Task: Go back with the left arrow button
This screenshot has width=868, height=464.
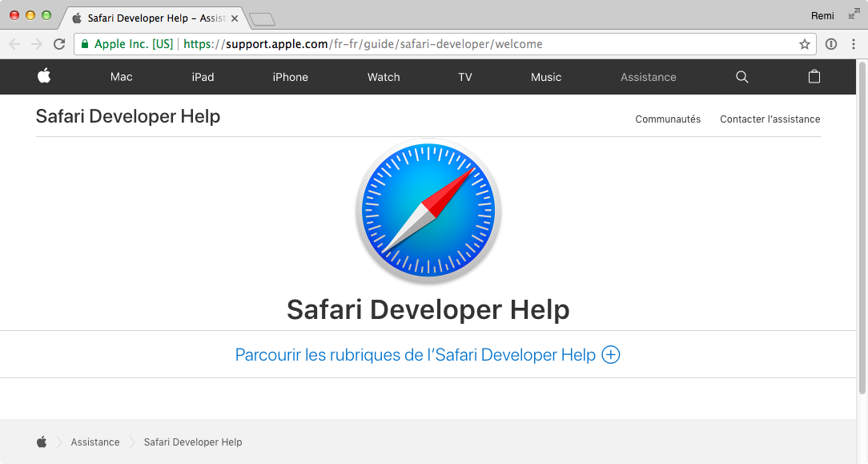Action: 14,44
